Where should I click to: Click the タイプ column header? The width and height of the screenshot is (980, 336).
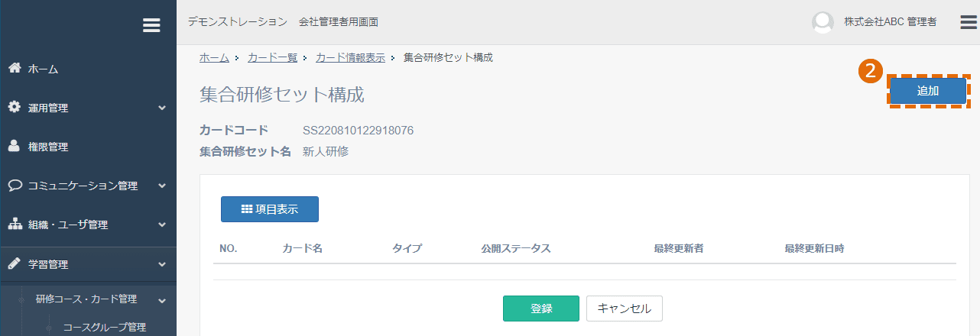pos(407,248)
